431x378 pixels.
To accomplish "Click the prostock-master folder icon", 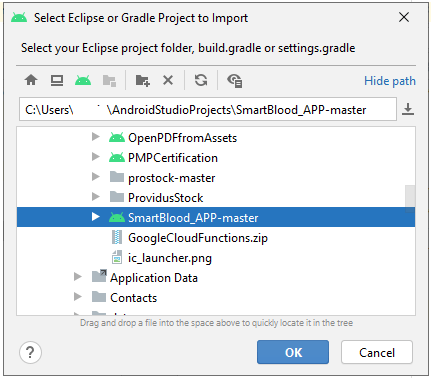I will (x=117, y=177).
